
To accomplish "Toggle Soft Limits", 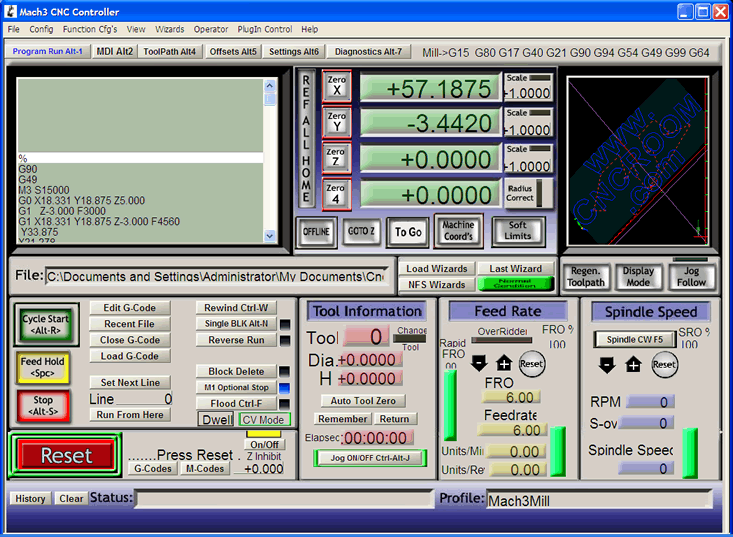I will pyautogui.click(x=518, y=231).
